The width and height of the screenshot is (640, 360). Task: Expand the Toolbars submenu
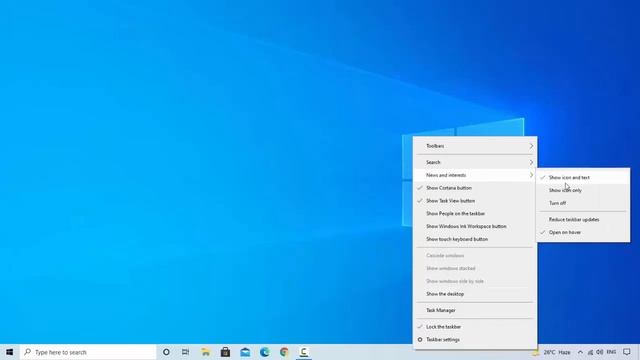475,146
